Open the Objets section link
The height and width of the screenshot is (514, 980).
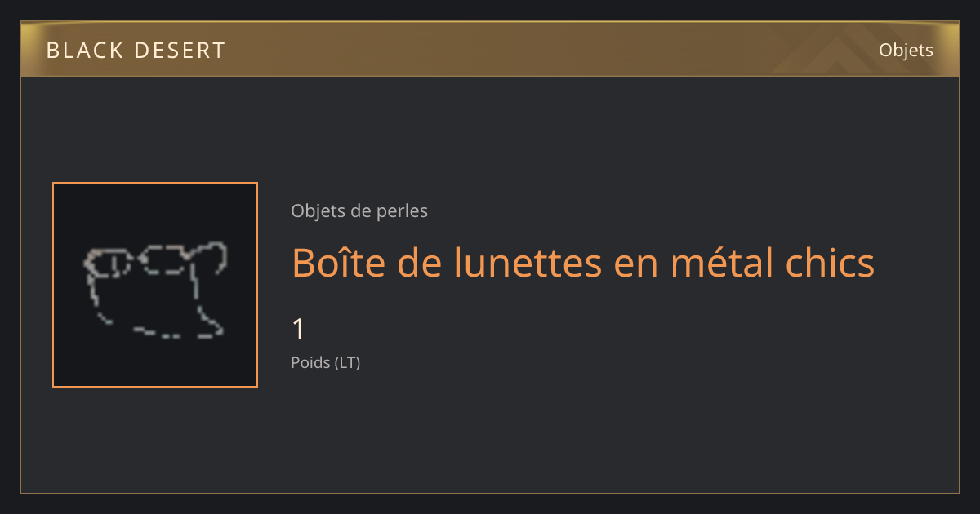point(906,50)
